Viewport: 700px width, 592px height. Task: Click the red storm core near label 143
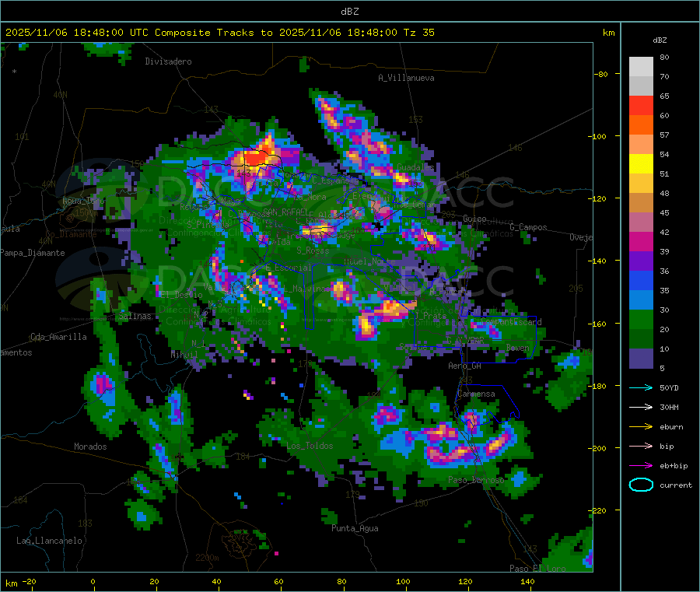tap(256, 158)
